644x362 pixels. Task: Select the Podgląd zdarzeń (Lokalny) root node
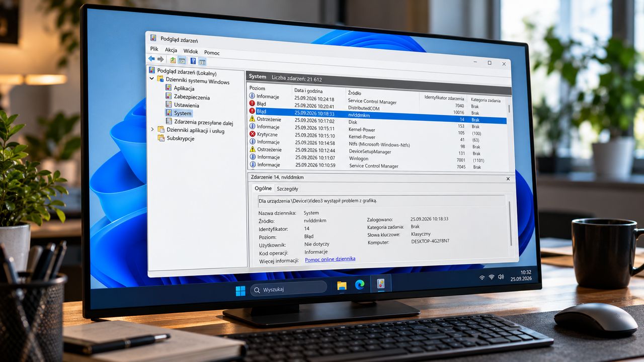click(x=183, y=72)
